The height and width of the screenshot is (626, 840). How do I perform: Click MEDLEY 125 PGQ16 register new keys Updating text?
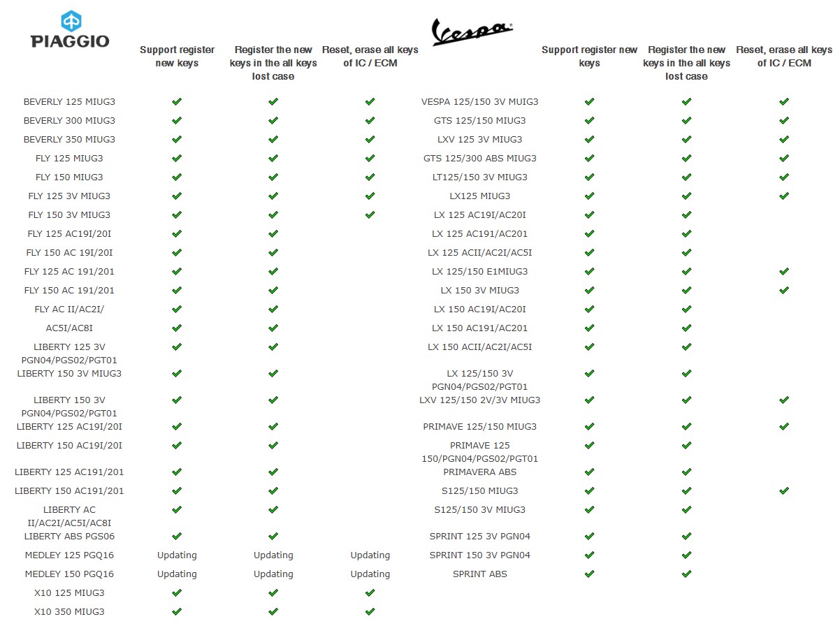point(177,555)
